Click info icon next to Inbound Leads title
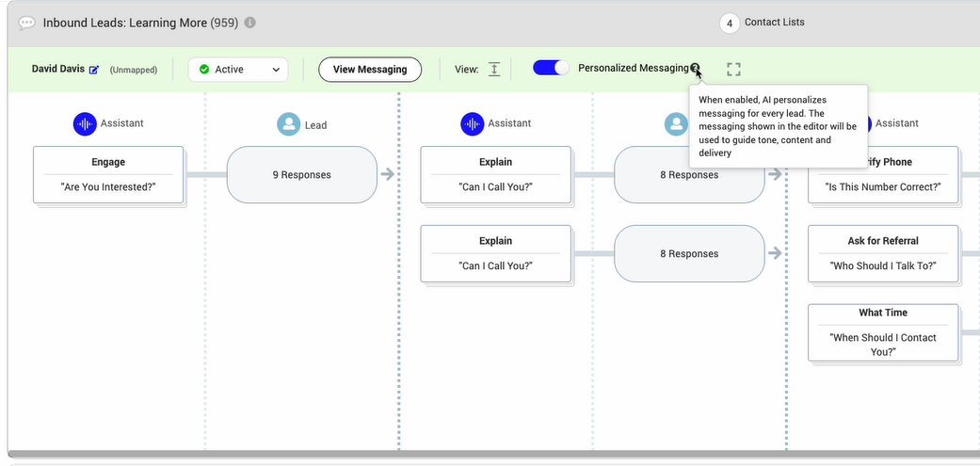Screen dimensions: 980x466 [249, 23]
